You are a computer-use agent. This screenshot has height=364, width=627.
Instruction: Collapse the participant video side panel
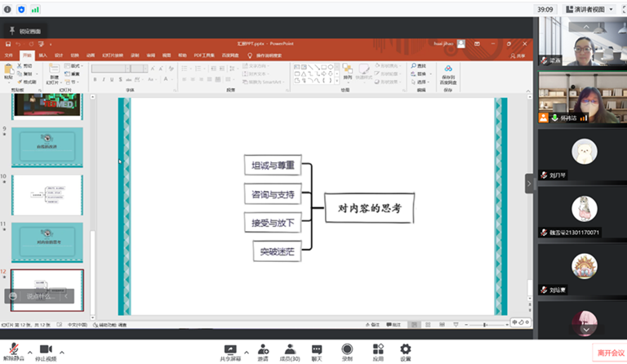tap(529, 184)
